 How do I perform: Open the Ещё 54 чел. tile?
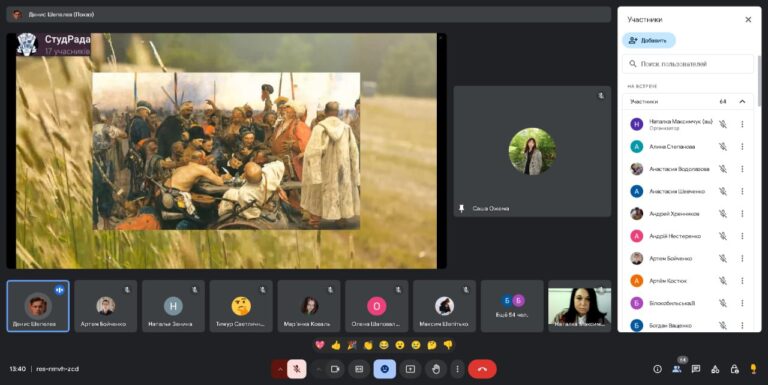click(x=512, y=306)
